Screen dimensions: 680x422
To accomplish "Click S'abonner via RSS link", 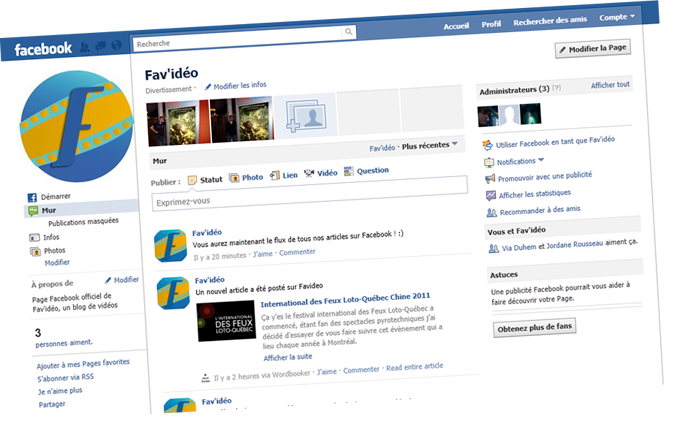I will [x=65, y=377].
